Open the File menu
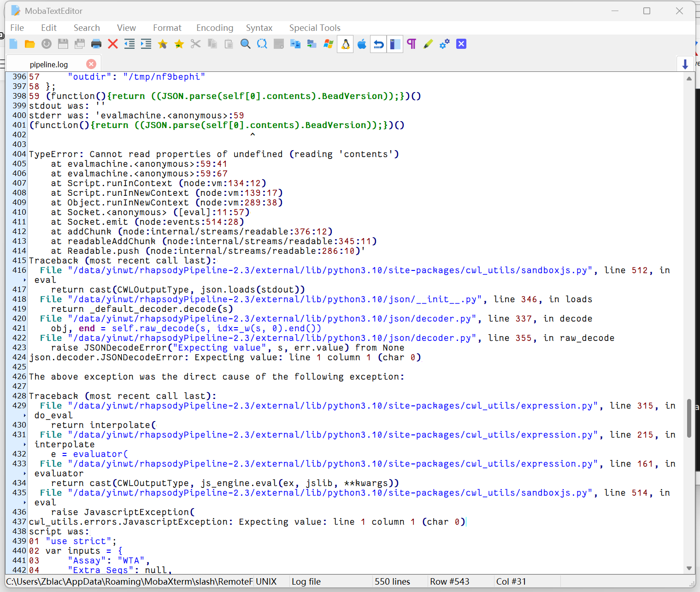This screenshot has height=592, width=700. click(x=17, y=28)
